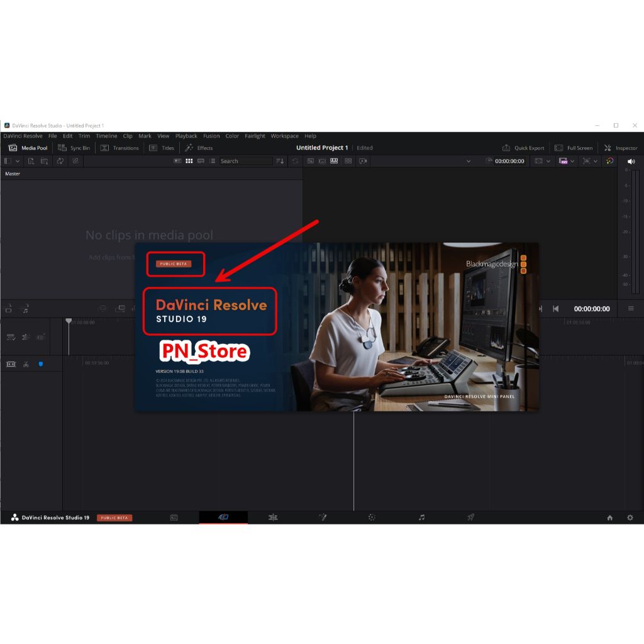
Task: Expand the bin list dropdown arrow
Action: click(x=18, y=161)
